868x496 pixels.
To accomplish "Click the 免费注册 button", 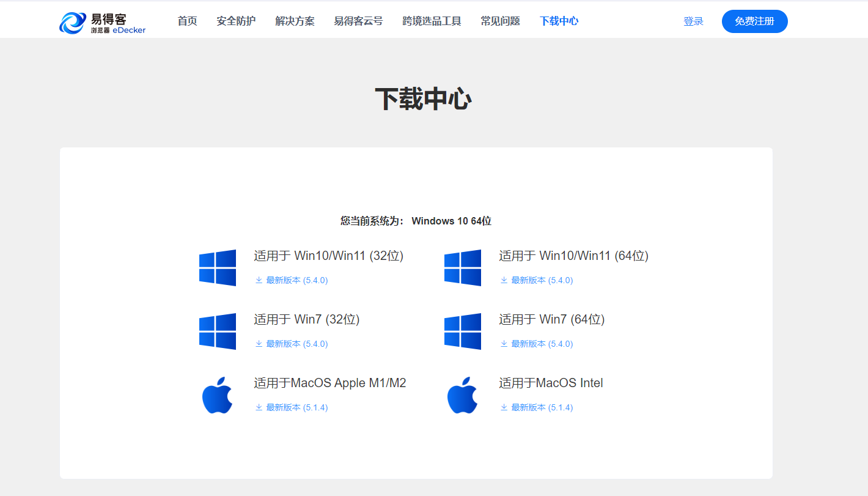I will pos(754,21).
